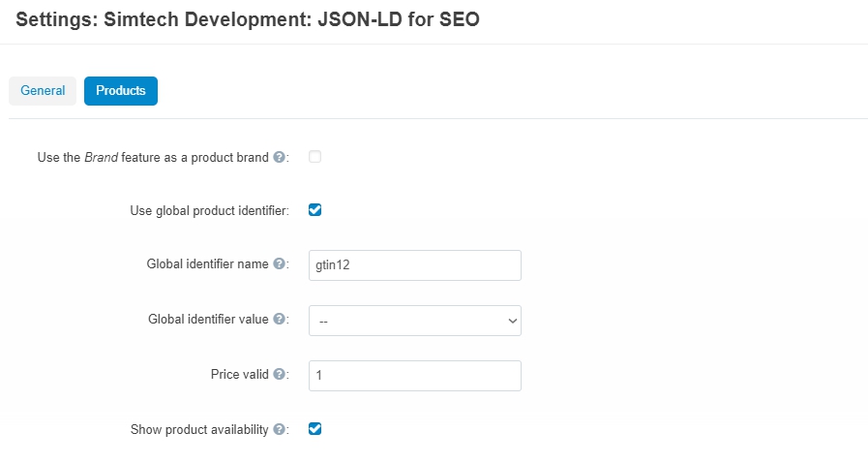Click into the Price valid input box
The image size is (868, 463).
414,376
